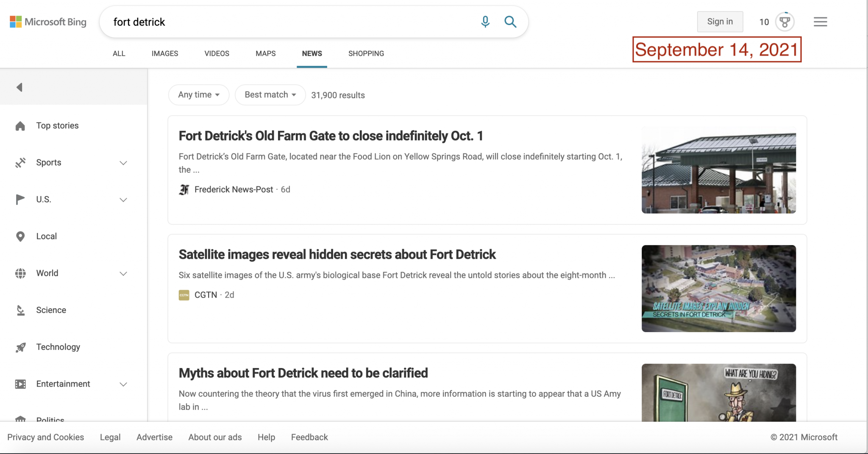Click the magnifying glass search icon
Viewport: 868px width, 454px height.
pyautogui.click(x=510, y=22)
